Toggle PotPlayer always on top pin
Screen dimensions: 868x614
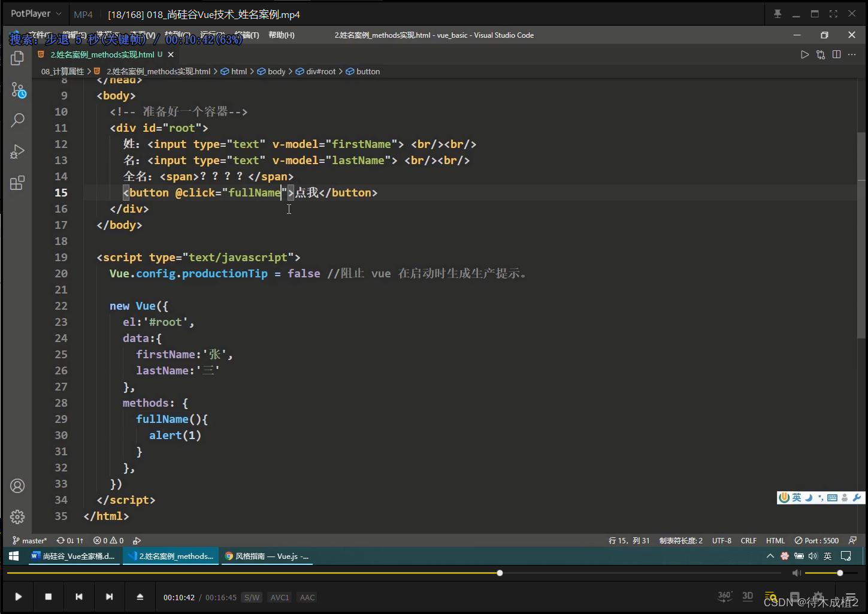tap(778, 14)
